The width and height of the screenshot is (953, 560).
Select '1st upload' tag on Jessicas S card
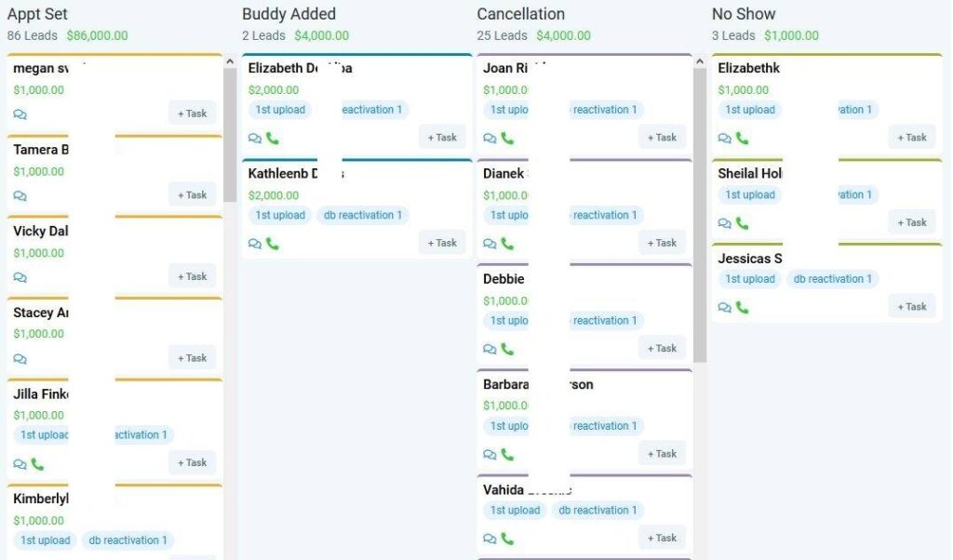750,279
